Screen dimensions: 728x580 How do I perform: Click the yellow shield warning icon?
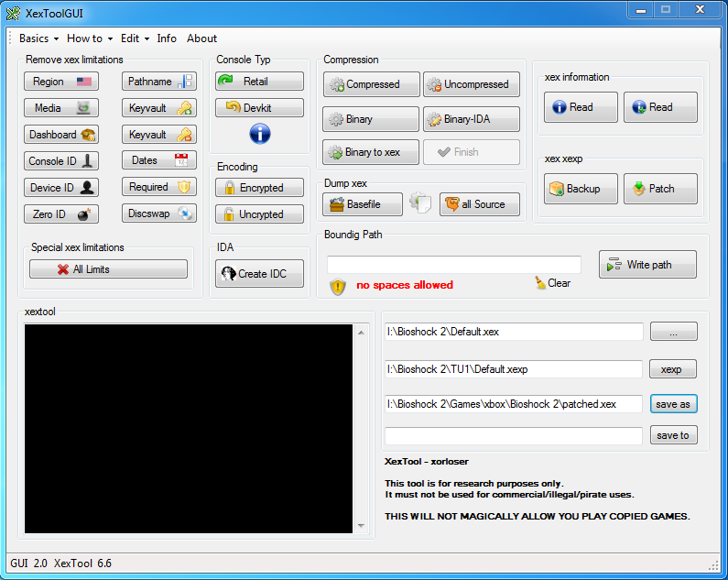click(338, 287)
